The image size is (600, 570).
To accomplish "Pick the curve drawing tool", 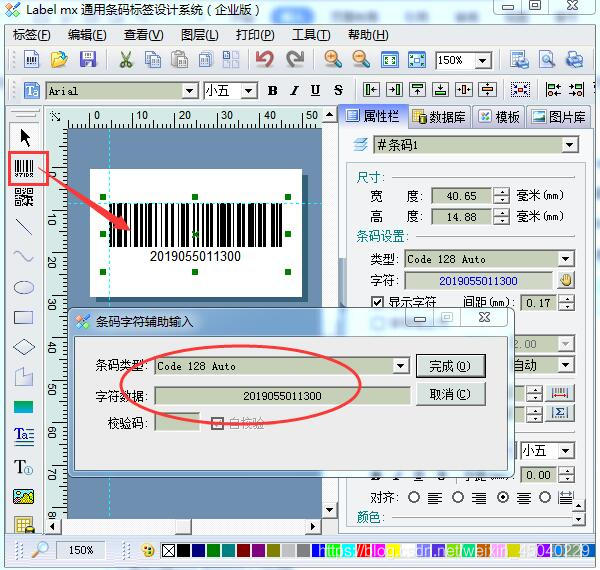I will (x=24, y=256).
